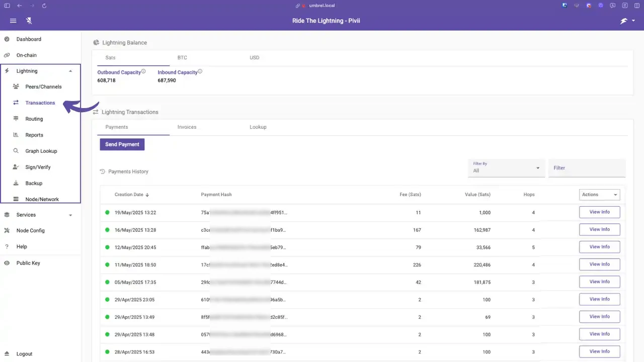The width and height of the screenshot is (644, 362).
Task: Open the Filter By dropdown
Action: (506, 168)
